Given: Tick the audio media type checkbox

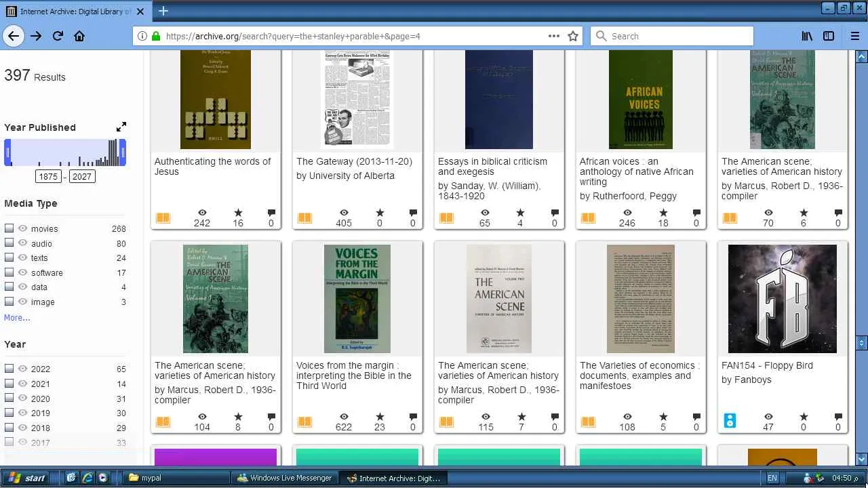Looking at the screenshot, I should click(x=9, y=243).
